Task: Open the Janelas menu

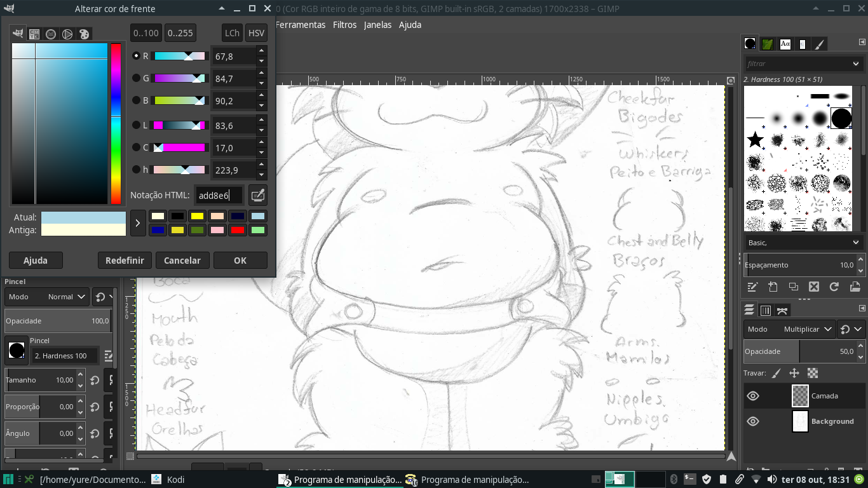Action: tap(377, 25)
